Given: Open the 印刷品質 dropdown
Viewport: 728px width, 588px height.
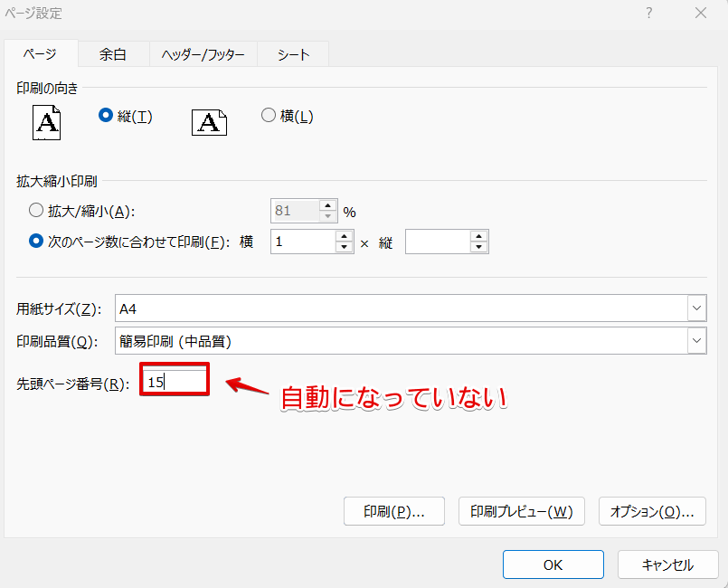Looking at the screenshot, I should coord(696,340).
